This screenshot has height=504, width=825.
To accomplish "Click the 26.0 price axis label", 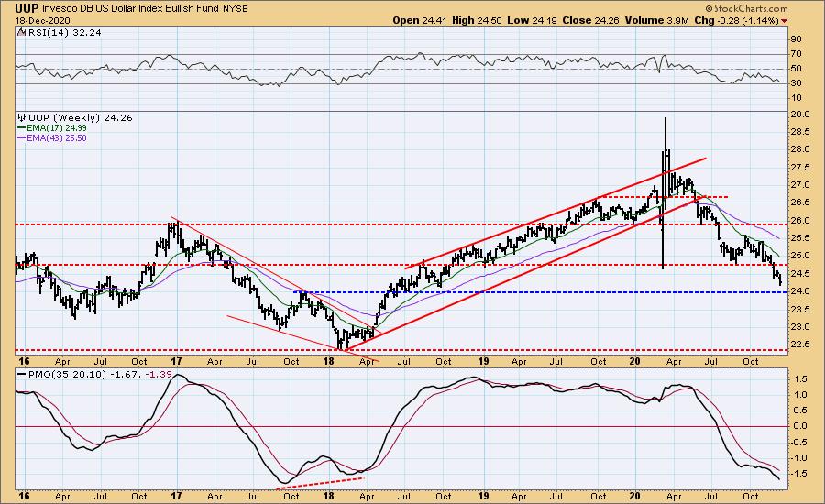I will tap(799, 221).
